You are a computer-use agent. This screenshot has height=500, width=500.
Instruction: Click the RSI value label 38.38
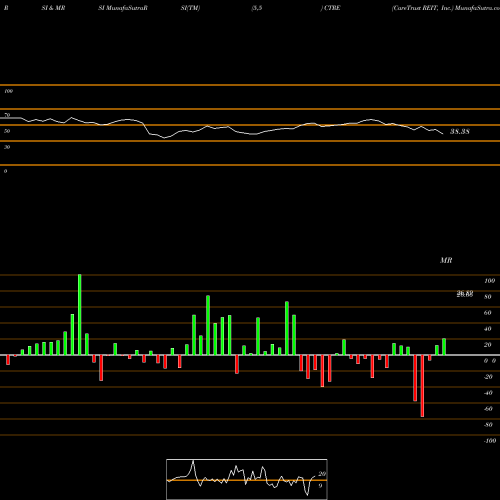point(460,132)
